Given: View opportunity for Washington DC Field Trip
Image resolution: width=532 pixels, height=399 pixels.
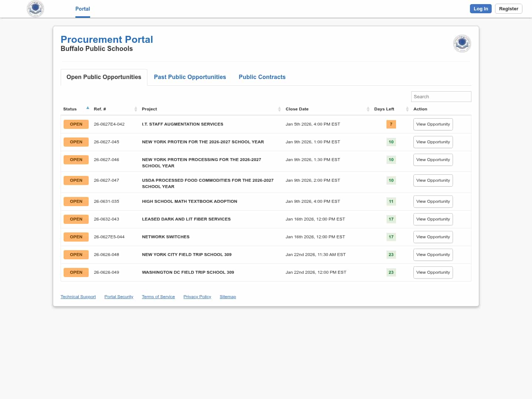Looking at the screenshot, I should 433,272.
